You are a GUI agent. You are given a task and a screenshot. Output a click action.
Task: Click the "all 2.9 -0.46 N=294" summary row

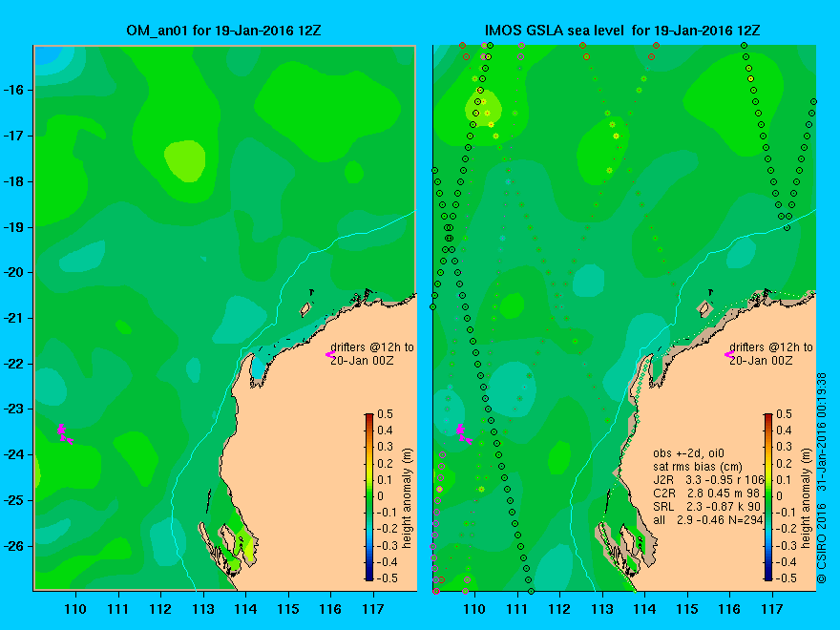[707, 520]
